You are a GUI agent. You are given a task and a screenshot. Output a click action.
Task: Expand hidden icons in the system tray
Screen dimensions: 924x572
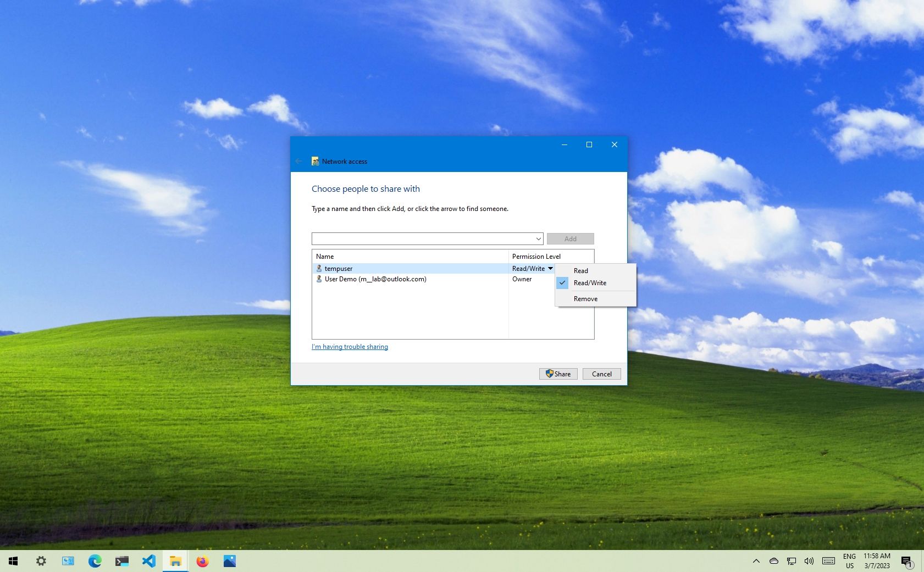[756, 561]
